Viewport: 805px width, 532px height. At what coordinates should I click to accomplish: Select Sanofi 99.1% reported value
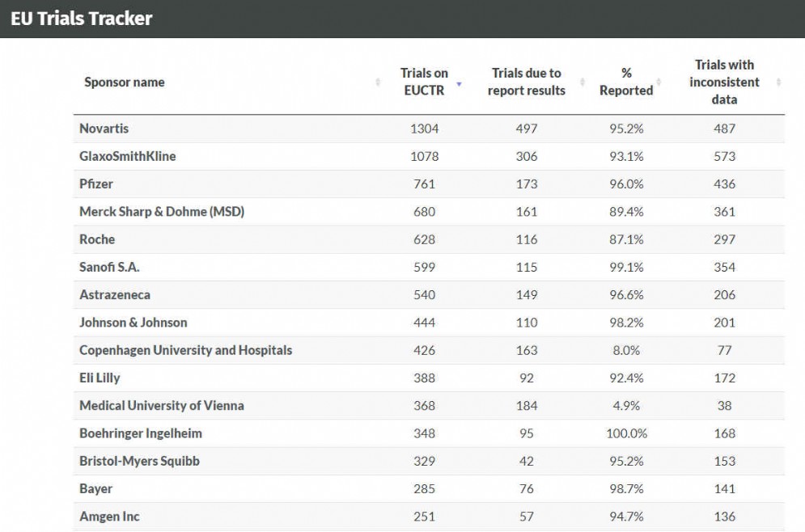point(626,267)
